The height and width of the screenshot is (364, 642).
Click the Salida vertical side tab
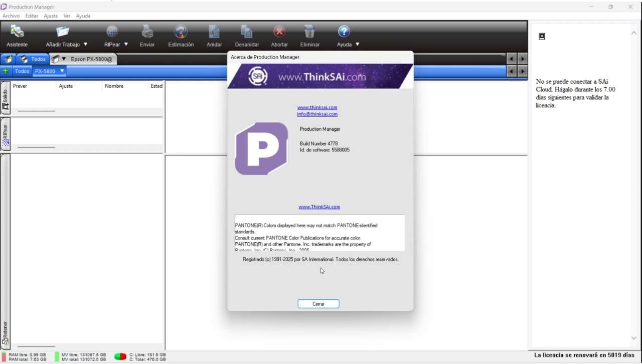tap(6, 99)
